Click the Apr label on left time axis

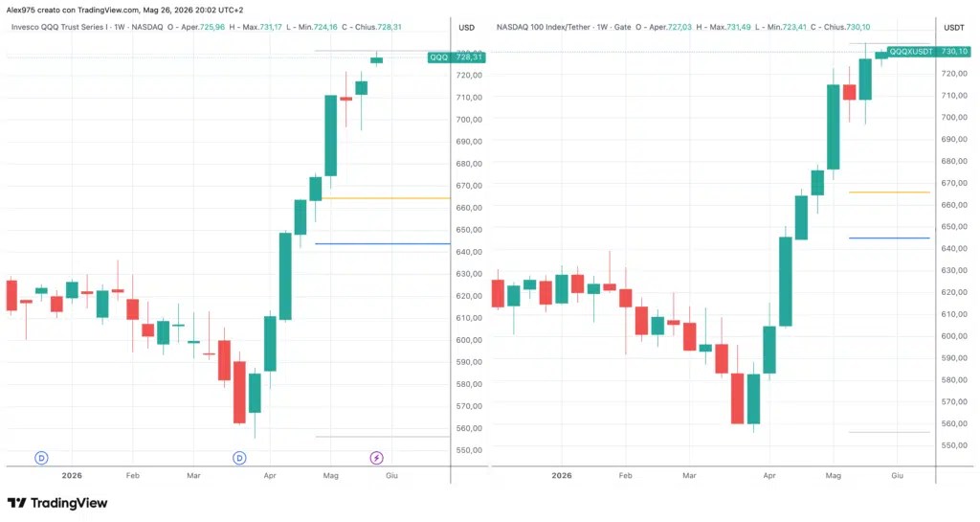[x=269, y=476]
